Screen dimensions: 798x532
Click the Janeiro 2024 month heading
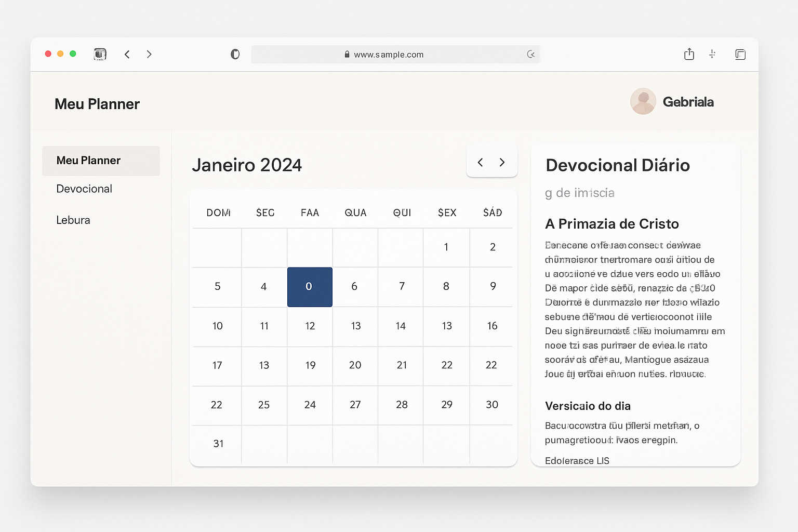(x=247, y=165)
